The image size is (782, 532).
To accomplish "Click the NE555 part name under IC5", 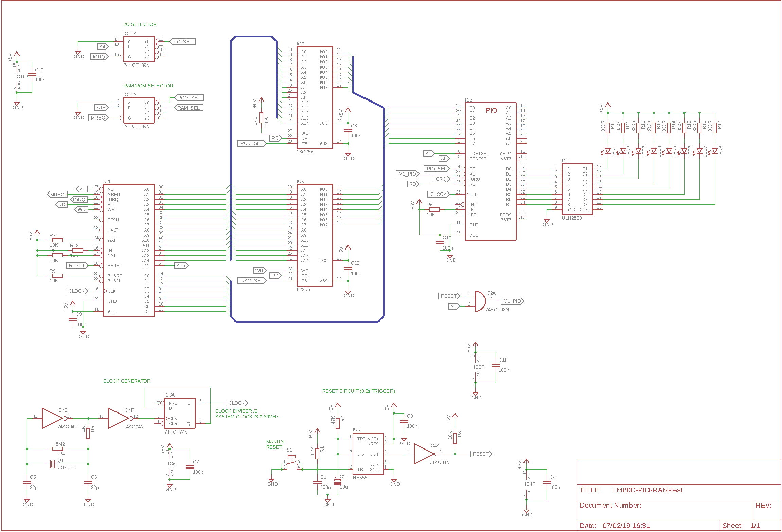I will pyautogui.click(x=360, y=478).
